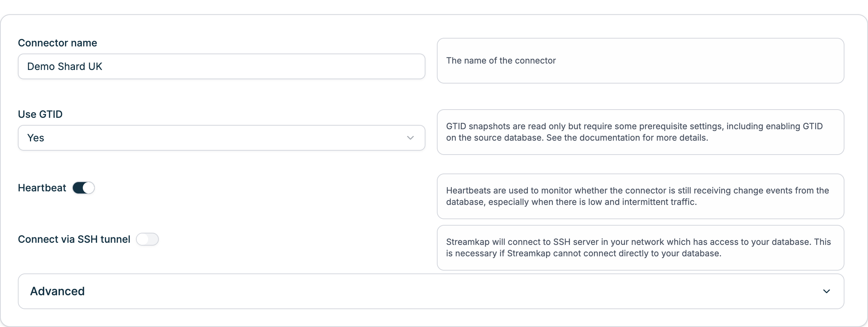The image size is (868, 327).
Task: Click the "Connect via SSH tunnel" label
Action: [74, 239]
